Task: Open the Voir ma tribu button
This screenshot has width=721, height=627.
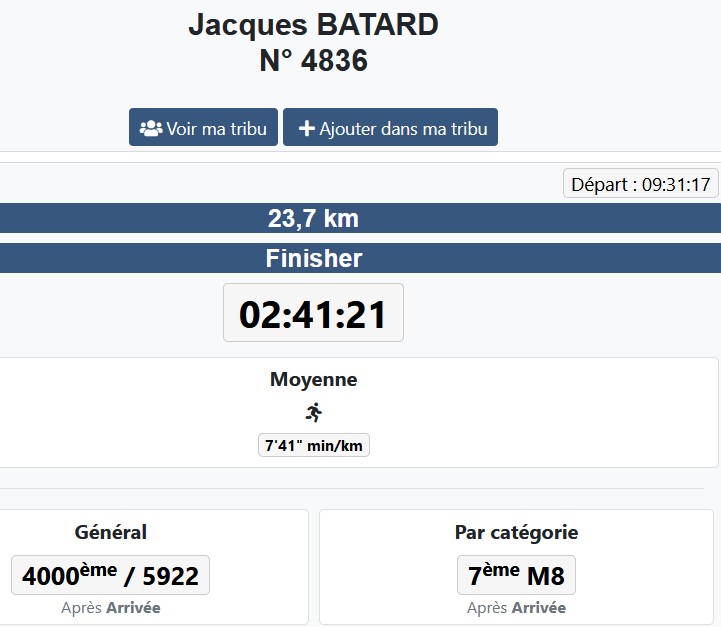Action: [x=203, y=128]
